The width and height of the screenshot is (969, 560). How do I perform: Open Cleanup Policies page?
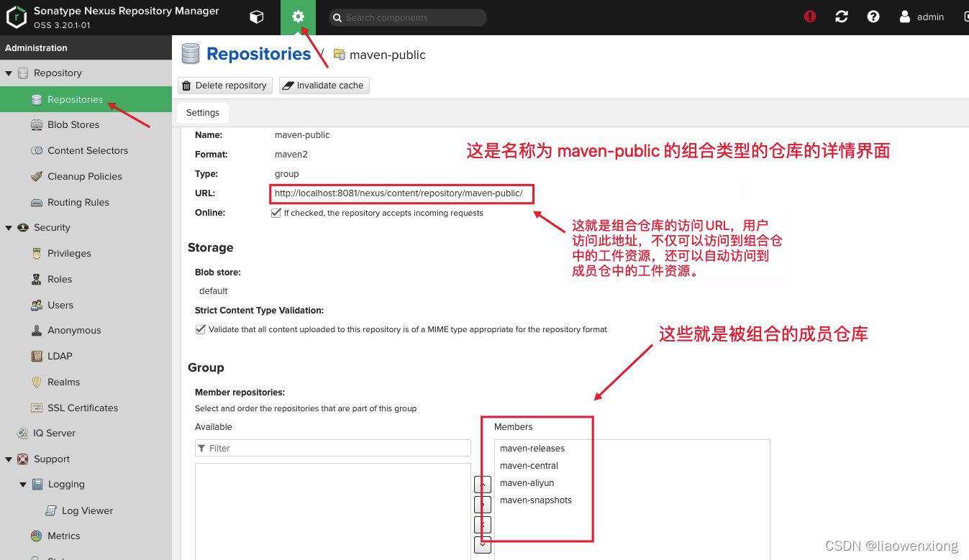(x=86, y=177)
